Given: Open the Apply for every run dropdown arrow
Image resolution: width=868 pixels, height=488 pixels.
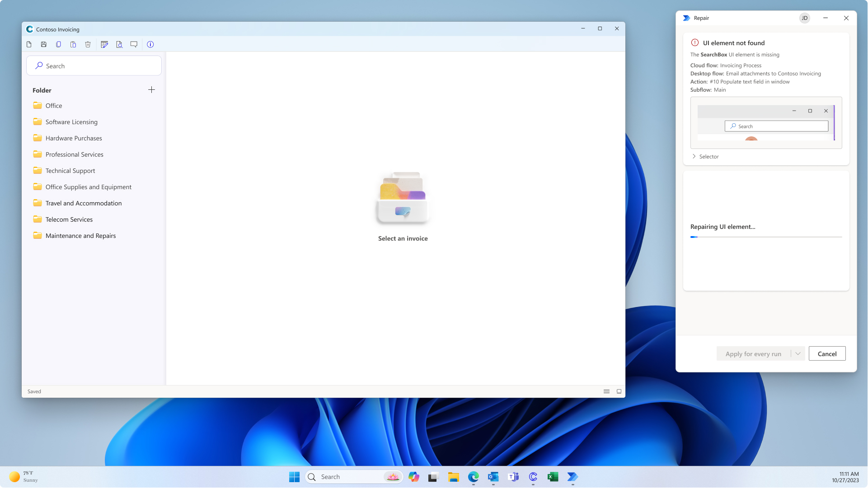Looking at the screenshot, I should coord(798,353).
